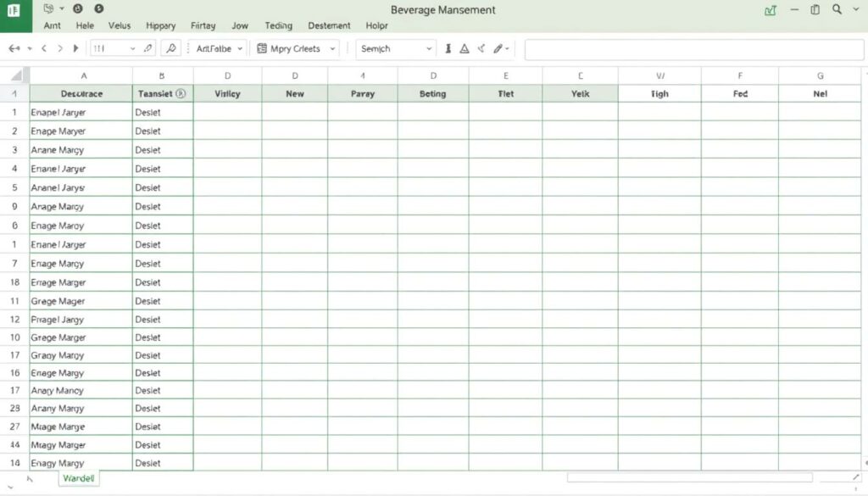Viewport: 868px width, 496px height.
Task: Expand the chevron beside the title bar search
Action: 856,9
